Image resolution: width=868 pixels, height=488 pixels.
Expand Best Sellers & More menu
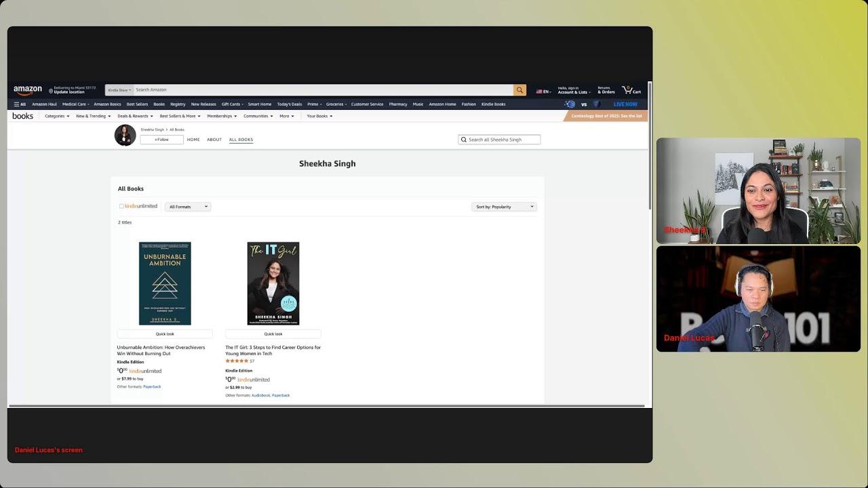point(180,116)
